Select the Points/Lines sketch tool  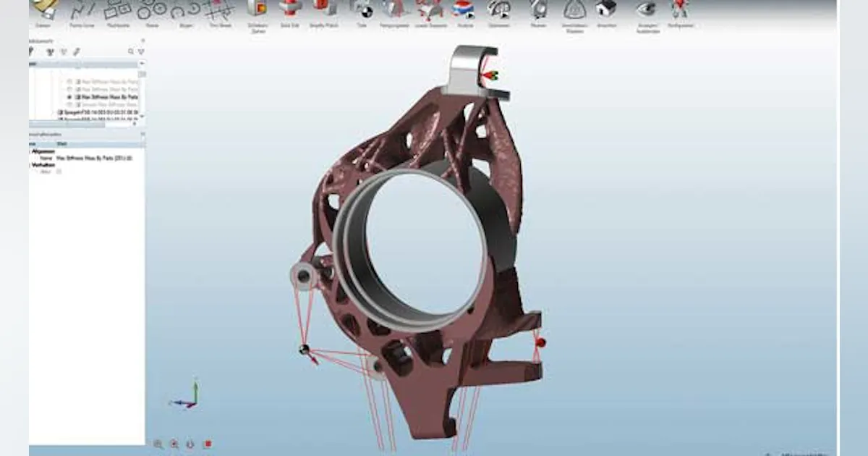82,10
